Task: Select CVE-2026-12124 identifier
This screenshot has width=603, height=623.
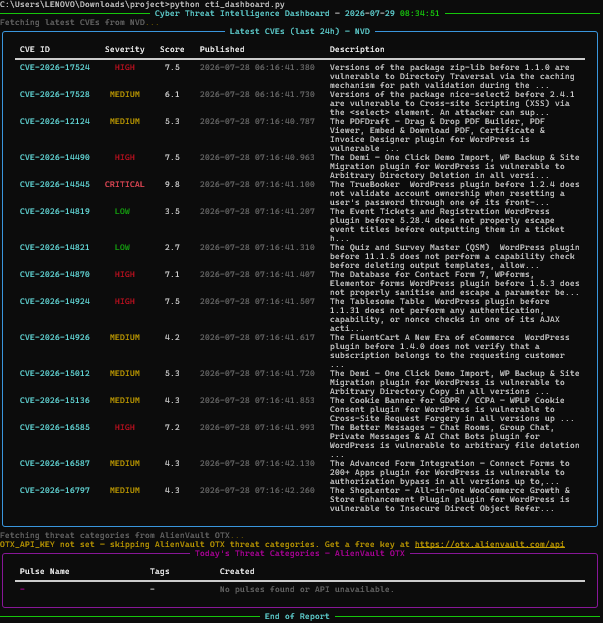Action: (x=55, y=121)
